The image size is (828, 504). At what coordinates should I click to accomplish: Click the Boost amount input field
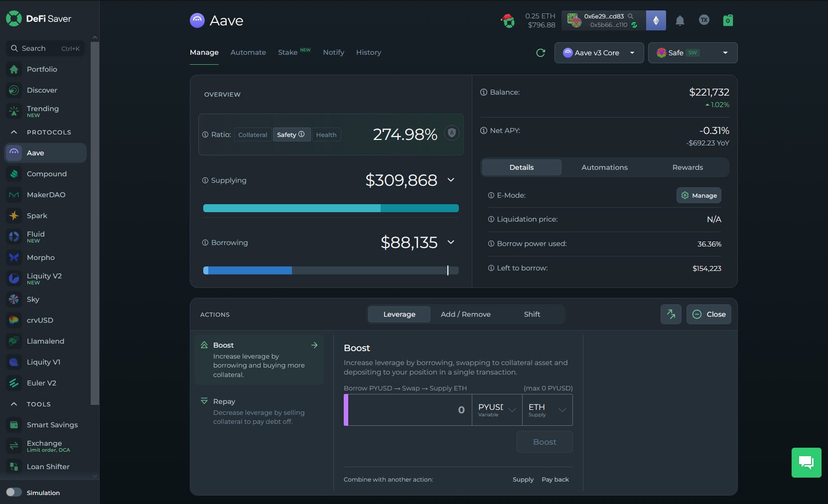(x=410, y=410)
